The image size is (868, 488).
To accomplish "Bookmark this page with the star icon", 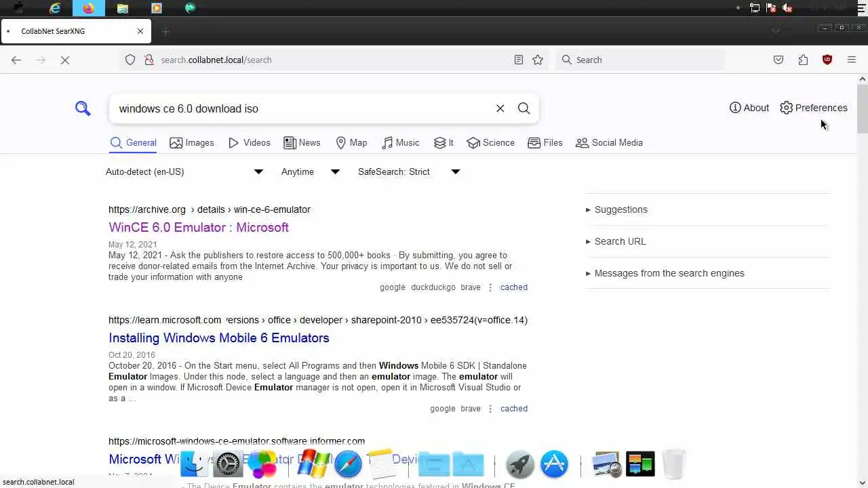I will (x=538, y=60).
